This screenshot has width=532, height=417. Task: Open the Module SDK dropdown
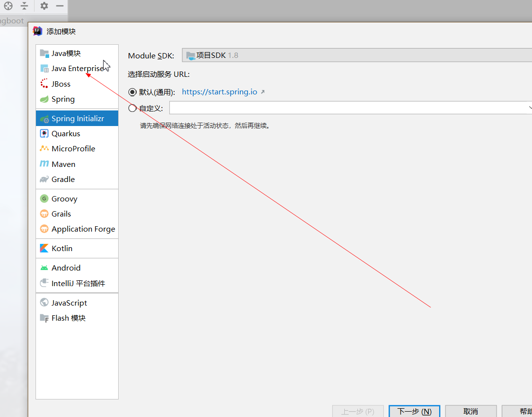click(x=357, y=55)
